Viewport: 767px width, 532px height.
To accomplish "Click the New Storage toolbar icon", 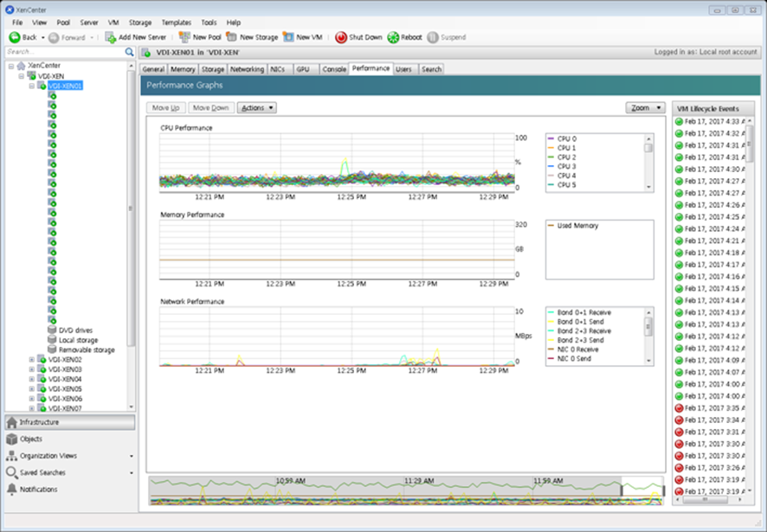I will pos(231,37).
